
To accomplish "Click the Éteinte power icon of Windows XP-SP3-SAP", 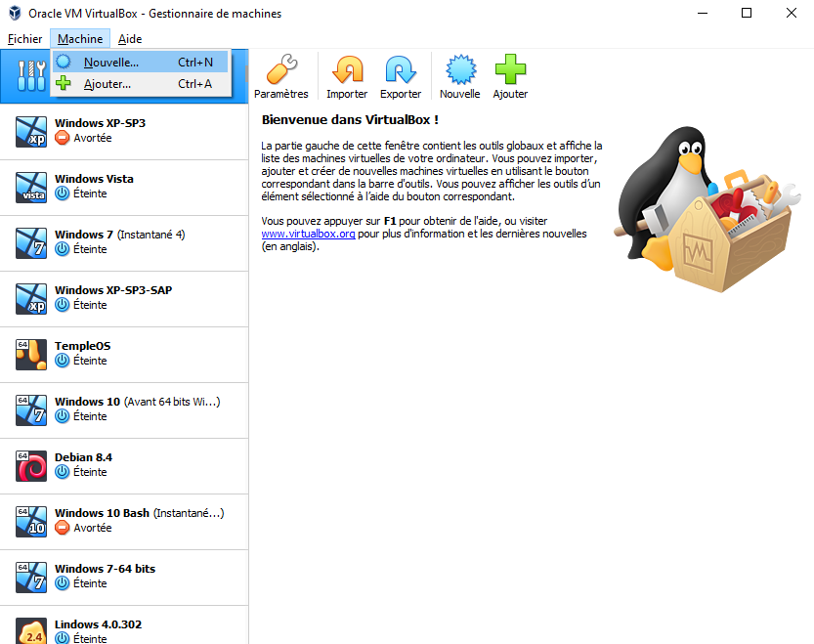I will tap(63, 305).
